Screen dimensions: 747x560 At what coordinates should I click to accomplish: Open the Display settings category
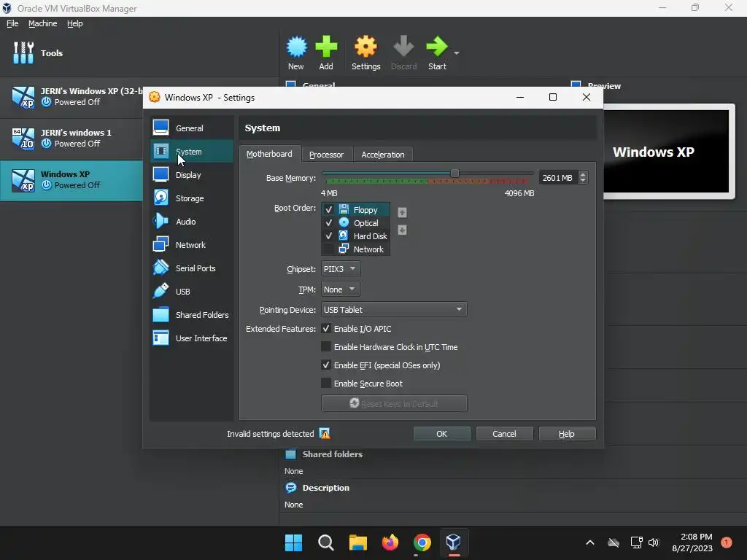click(x=192, y=175)
